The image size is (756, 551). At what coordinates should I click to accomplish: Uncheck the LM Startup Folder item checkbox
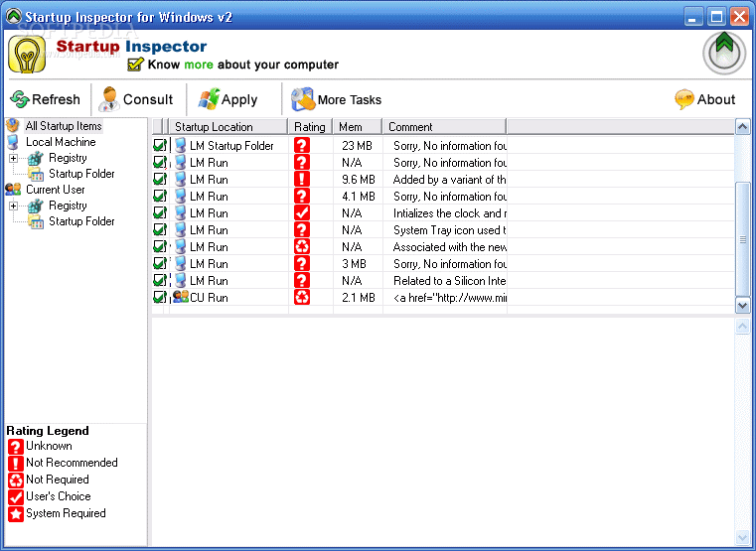[160, 146]
